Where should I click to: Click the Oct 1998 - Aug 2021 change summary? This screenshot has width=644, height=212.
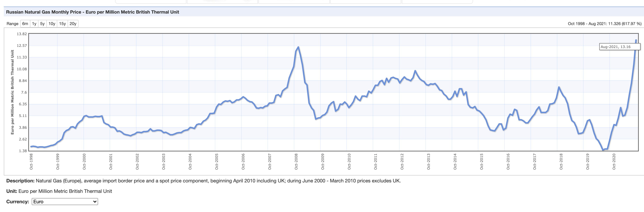click(605, 24)
